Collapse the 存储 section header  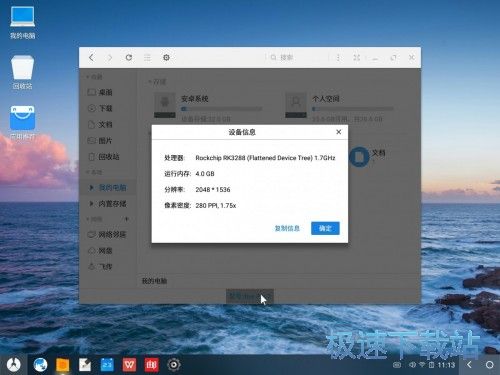tap(157, 82)
